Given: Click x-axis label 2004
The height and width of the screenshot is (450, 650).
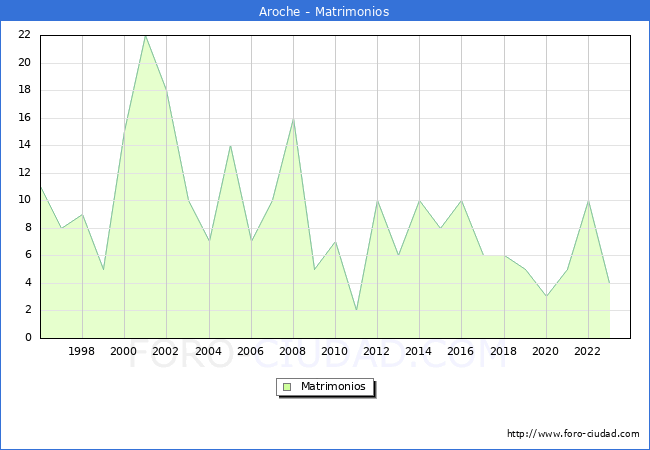Looking at the screenshot, I should click(208, 351).
